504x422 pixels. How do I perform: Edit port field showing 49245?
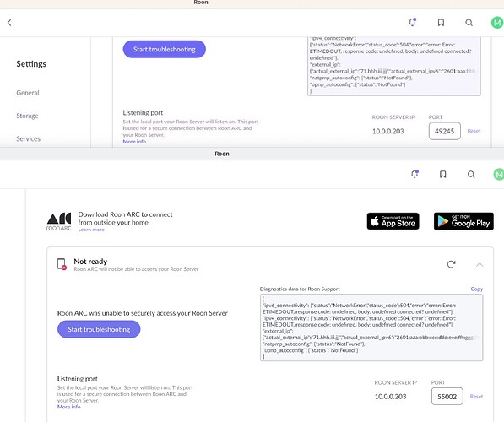pos(445,131)
